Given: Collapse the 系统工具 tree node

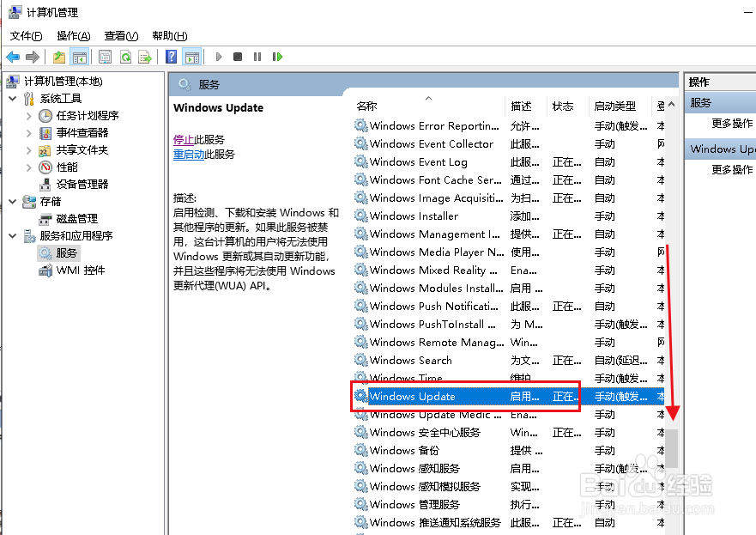Looking at the screenshot, I should click(x=13, y=99).
